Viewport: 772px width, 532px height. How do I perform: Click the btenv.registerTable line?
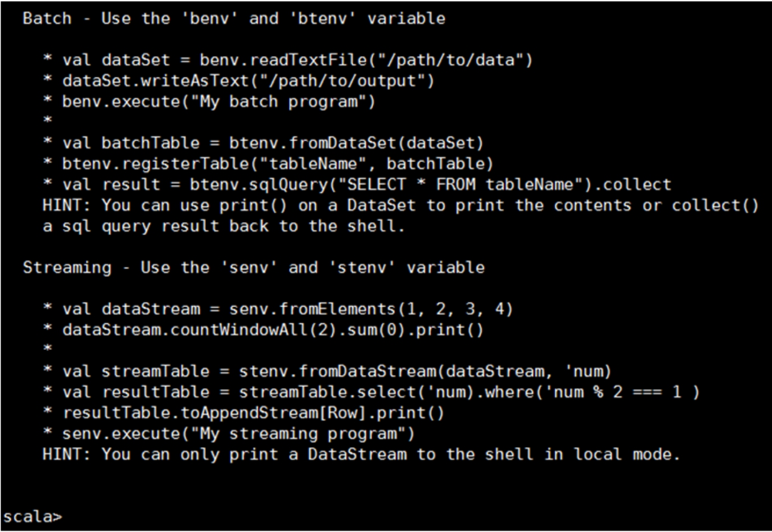click(x=277, y=164)
